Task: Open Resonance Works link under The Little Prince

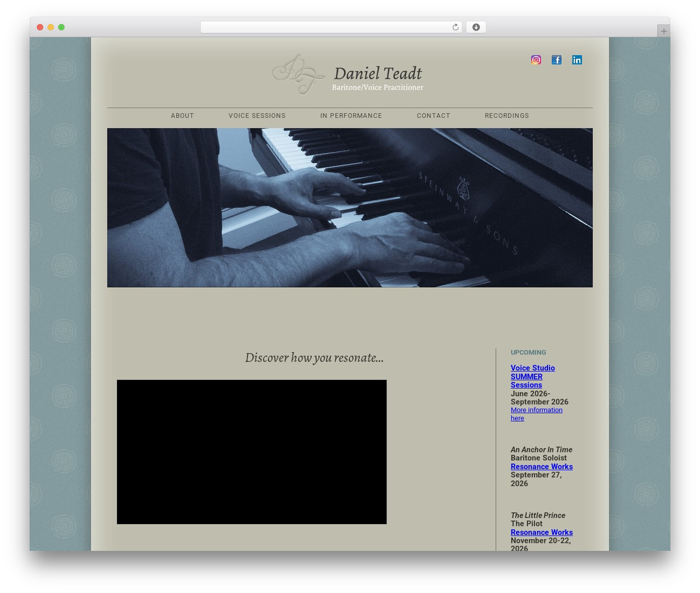Action: (541, 532)
